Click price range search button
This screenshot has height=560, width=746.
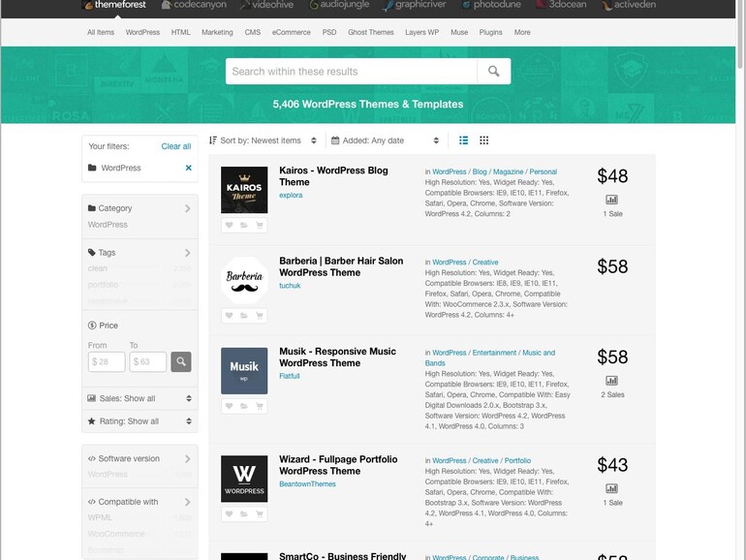(181, 361)
